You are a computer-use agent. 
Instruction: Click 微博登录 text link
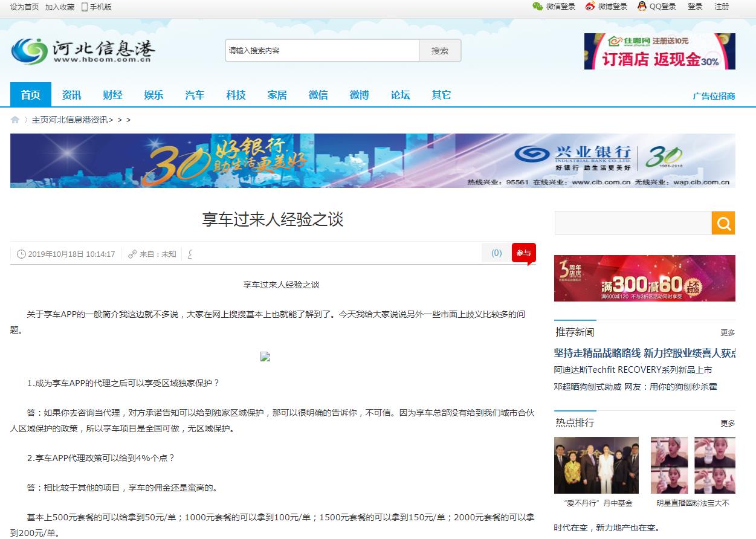(x=613, y=7)
